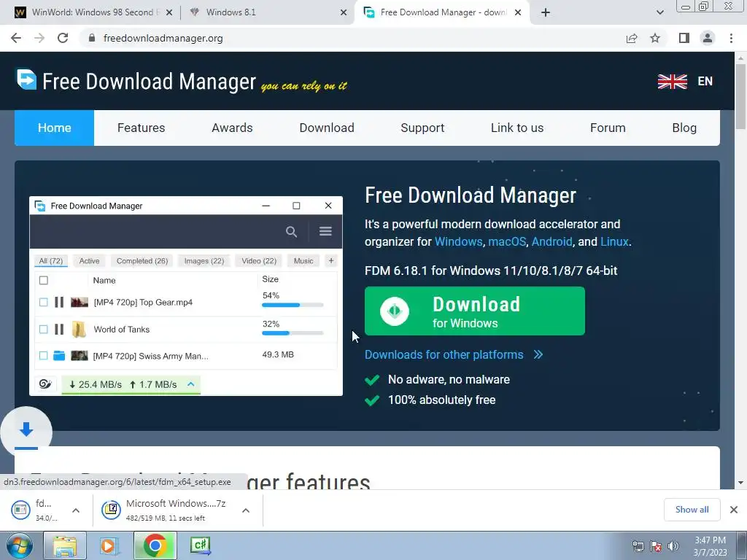Screen dimensions: 747x560
Task: Check the Top Gear.mp4 row checkbox
Action: coord(43,302)
